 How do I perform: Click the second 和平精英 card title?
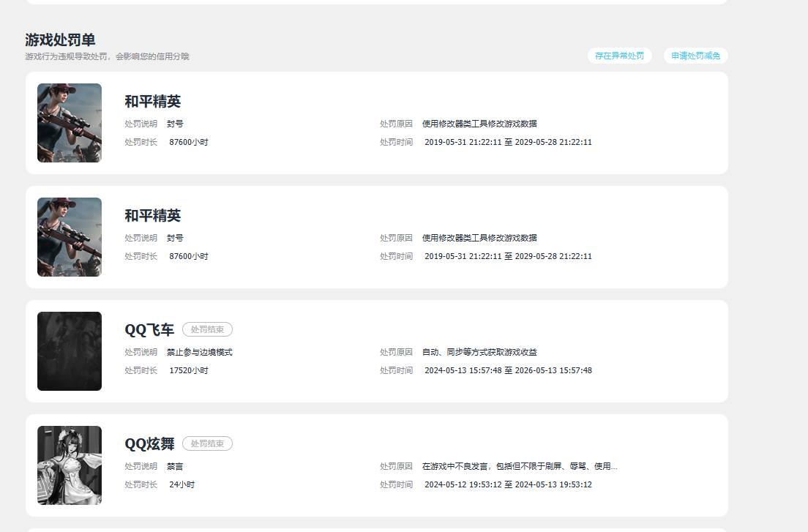tap(152, 216)
